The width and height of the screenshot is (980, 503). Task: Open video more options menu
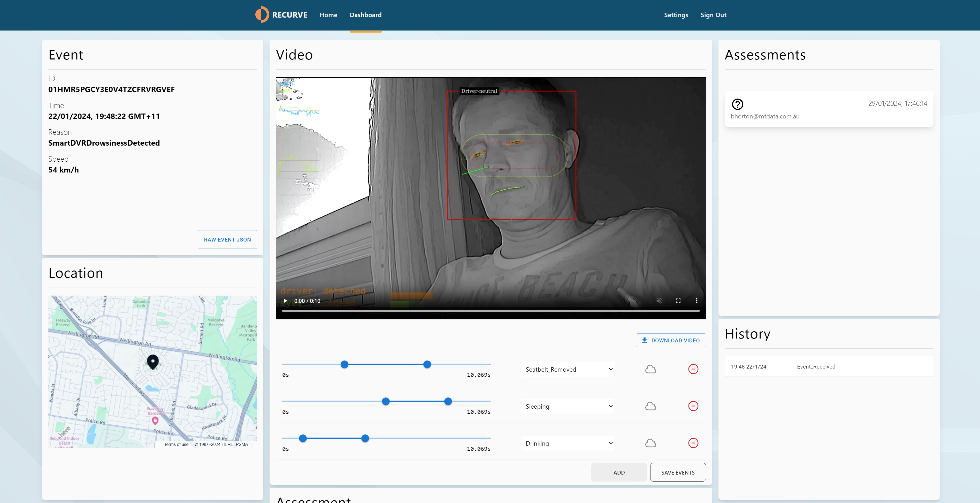pyautogui.click(x=696, y=301)
